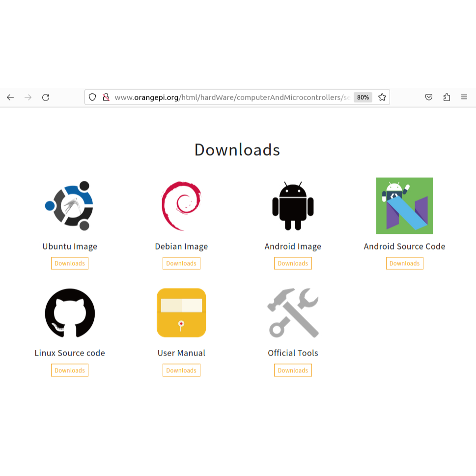Go back to the previous page
The width and height of the screenshot is (476, 476).
point(10,97)
